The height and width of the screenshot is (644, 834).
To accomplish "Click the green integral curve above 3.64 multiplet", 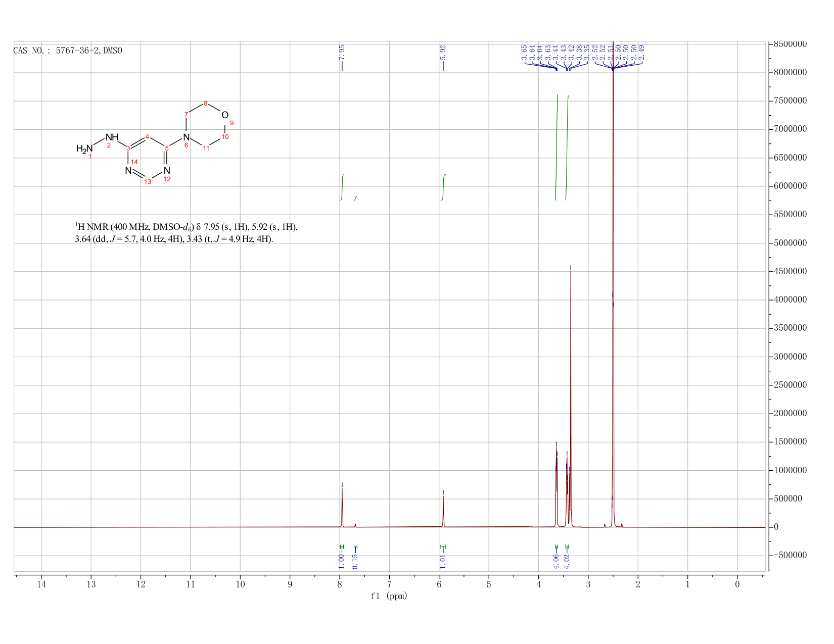I will 557,147.
